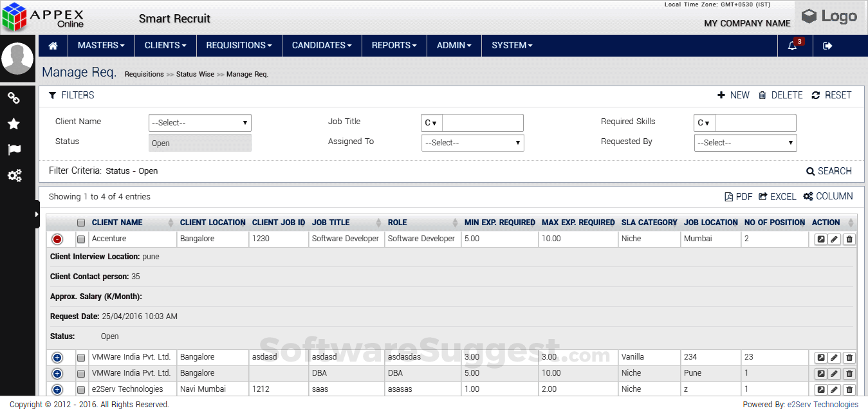Open the Assigned To dropdown

click(x=472, y=142)
